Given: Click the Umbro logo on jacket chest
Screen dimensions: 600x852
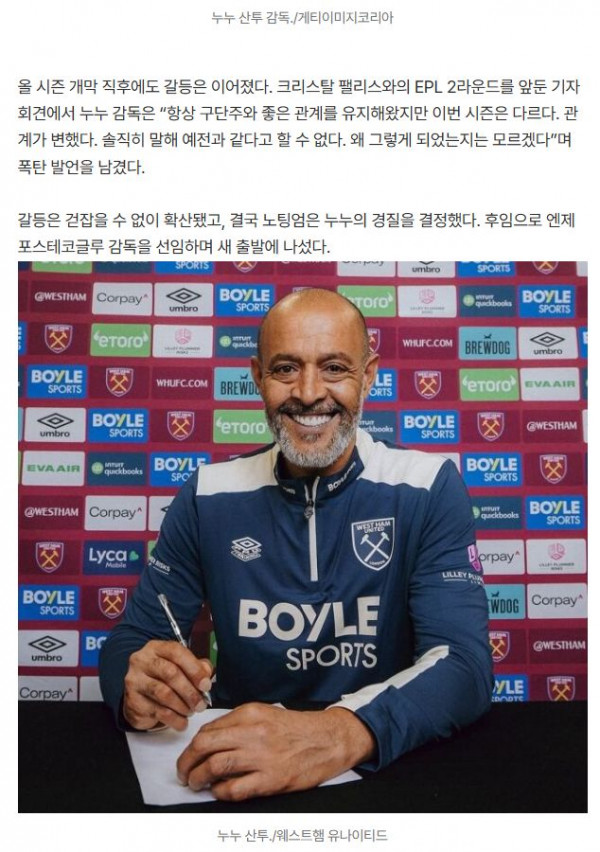Looking at the screenshot, I should 246,548.
